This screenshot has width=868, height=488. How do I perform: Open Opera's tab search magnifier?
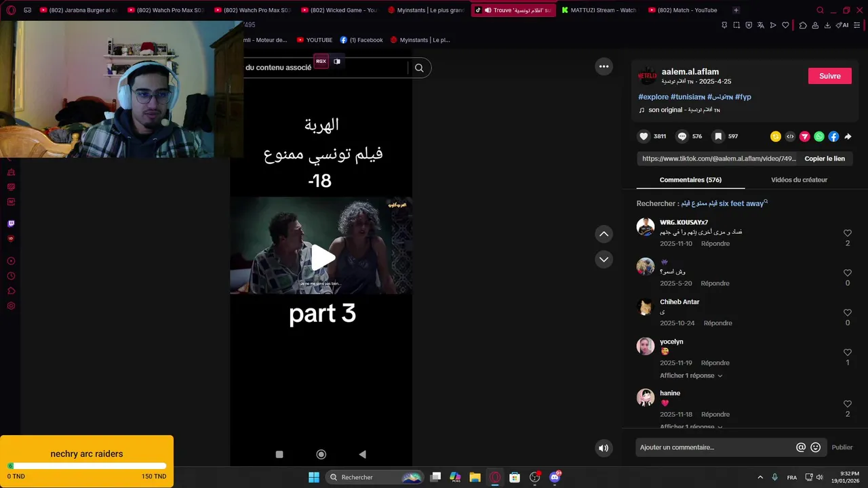pyautogui.click(x=820, y=10)
